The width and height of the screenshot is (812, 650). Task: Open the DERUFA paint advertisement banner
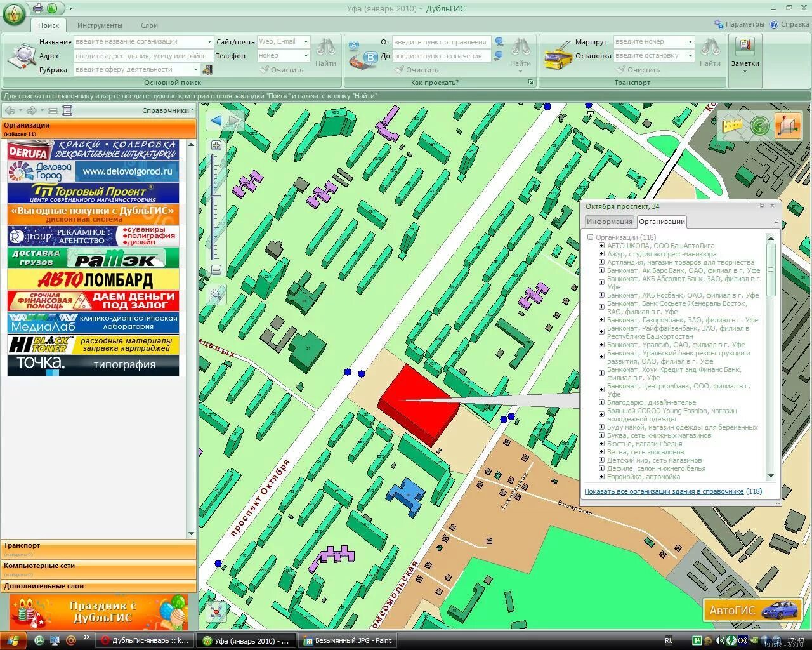point(93,150)
